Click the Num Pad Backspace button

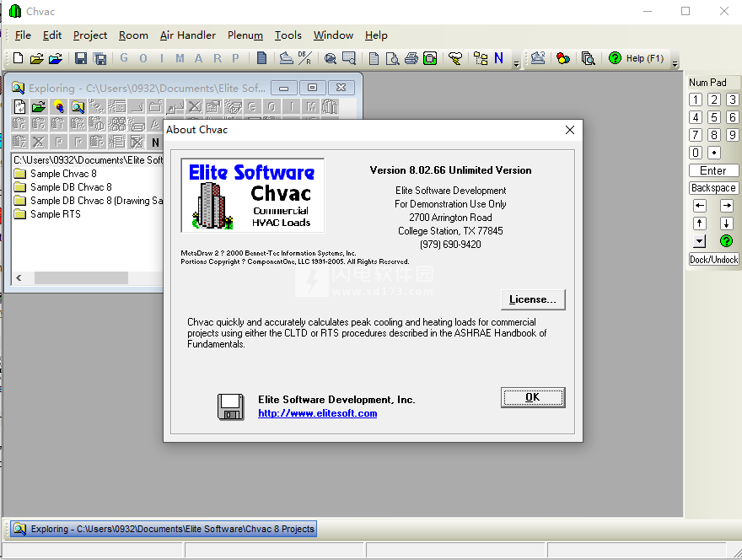point(713,188)
